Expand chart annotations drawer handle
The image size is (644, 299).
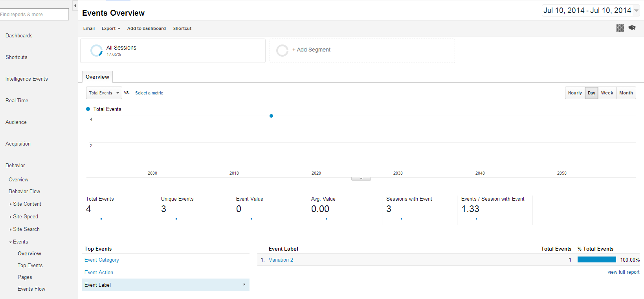pyautogui.click(x=361, y=179)
